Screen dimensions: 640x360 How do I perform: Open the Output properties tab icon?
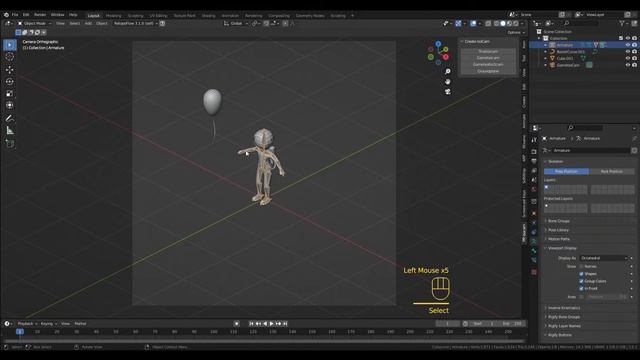(x=534, y=161)
